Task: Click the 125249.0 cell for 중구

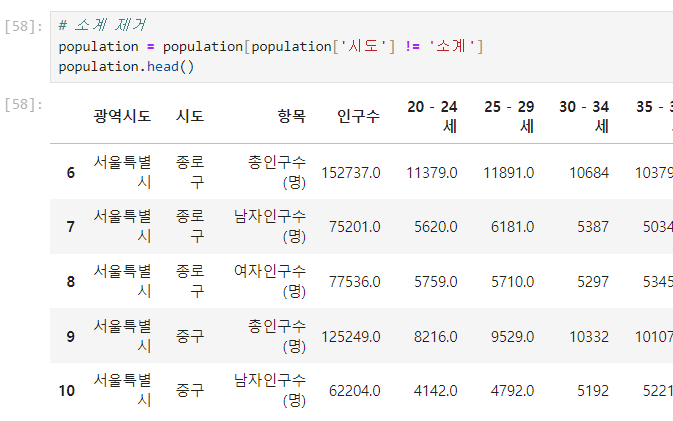Action: (x=351, y=336)
